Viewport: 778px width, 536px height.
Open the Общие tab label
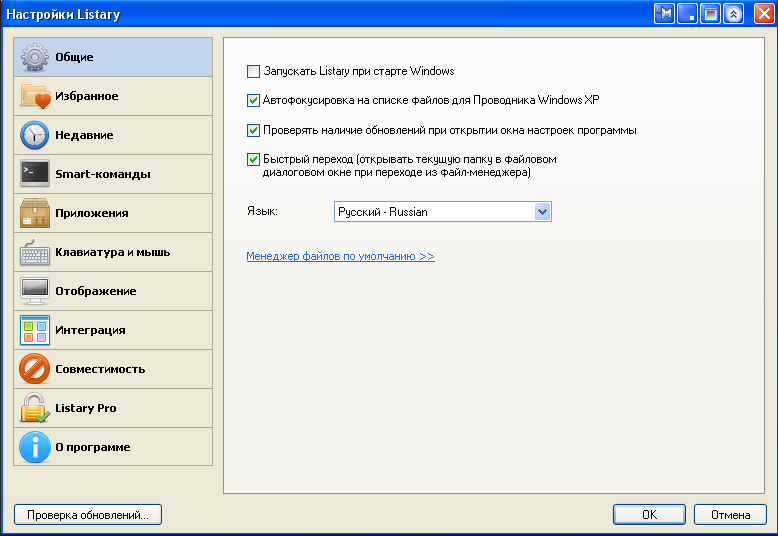click(74, 57)
